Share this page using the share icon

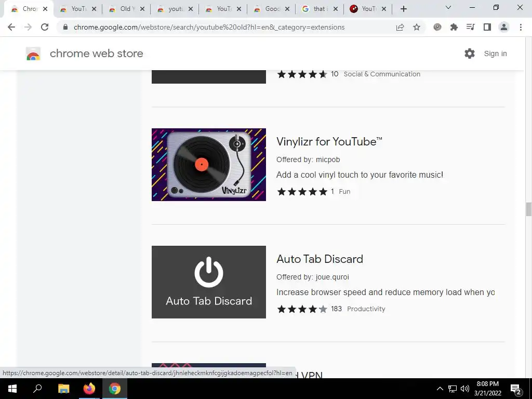click(400, 27)
